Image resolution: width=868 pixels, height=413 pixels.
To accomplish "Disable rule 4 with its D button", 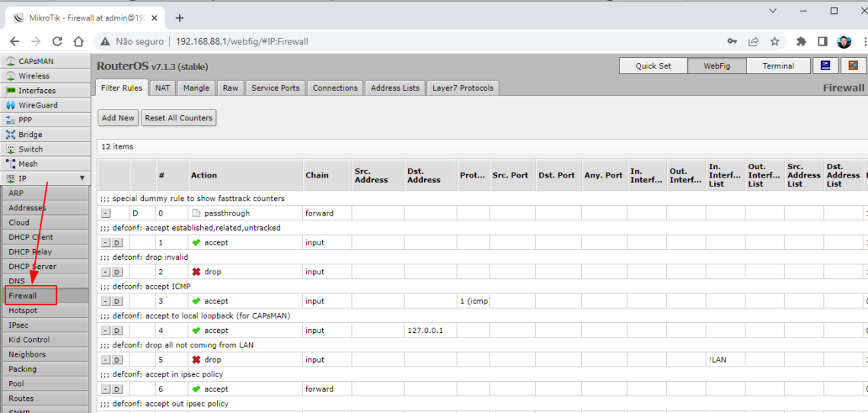I will coord(116,331).
